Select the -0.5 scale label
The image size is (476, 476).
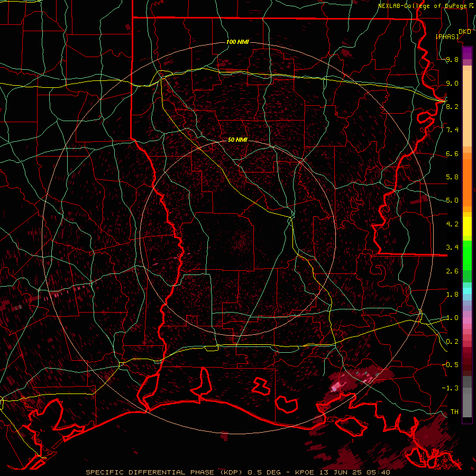(x=450, y=364)
